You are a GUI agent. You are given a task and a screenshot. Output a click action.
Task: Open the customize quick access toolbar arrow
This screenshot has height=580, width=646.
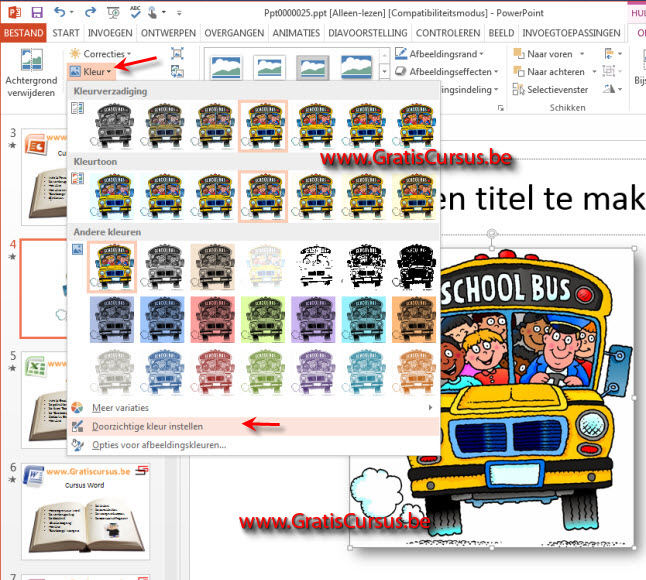tap(179, 13)
